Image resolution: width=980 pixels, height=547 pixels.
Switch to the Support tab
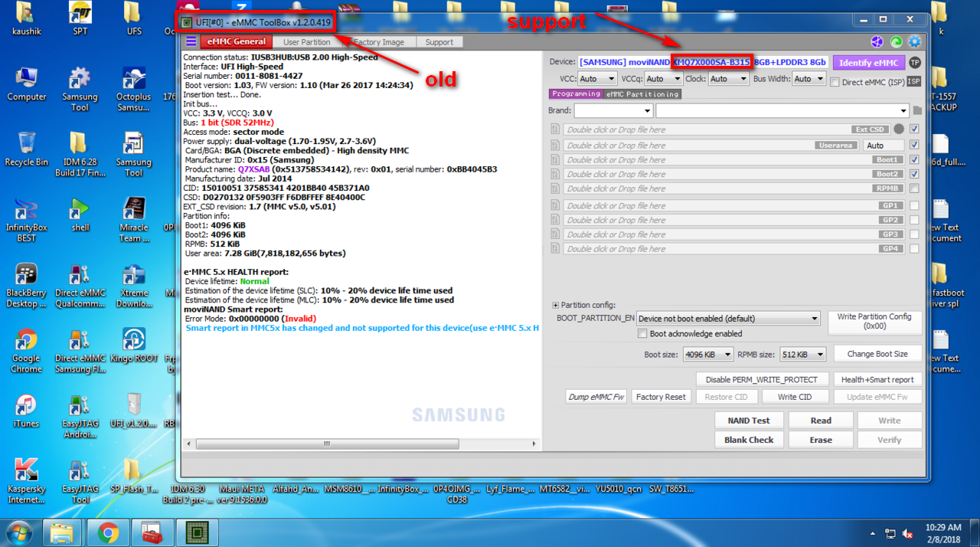[x=439, y=42]
